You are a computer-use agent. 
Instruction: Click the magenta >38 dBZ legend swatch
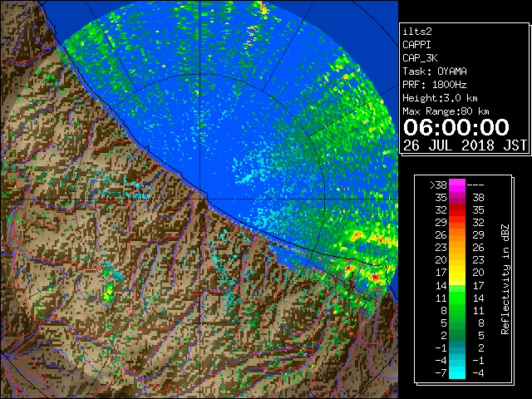[457, 185]
